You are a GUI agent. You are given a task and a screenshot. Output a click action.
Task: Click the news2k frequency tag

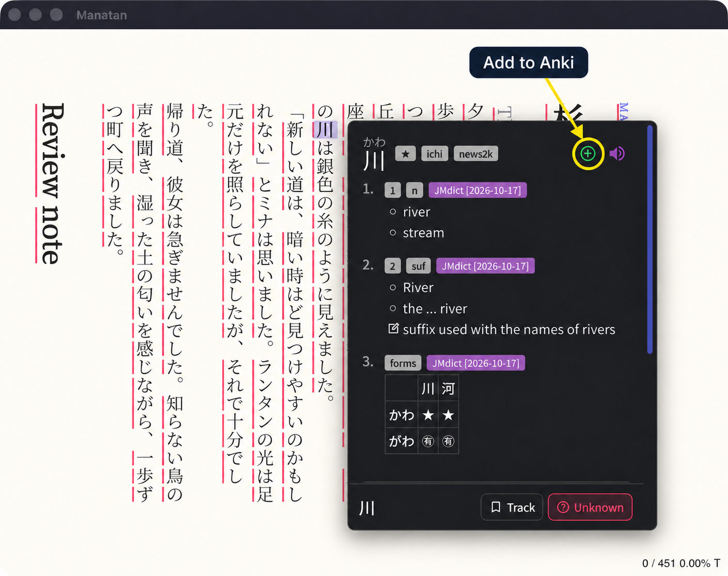coord(476,154)
